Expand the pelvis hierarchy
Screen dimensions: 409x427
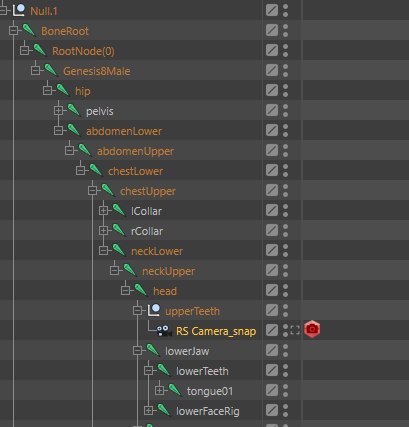[x=58, y=110]
